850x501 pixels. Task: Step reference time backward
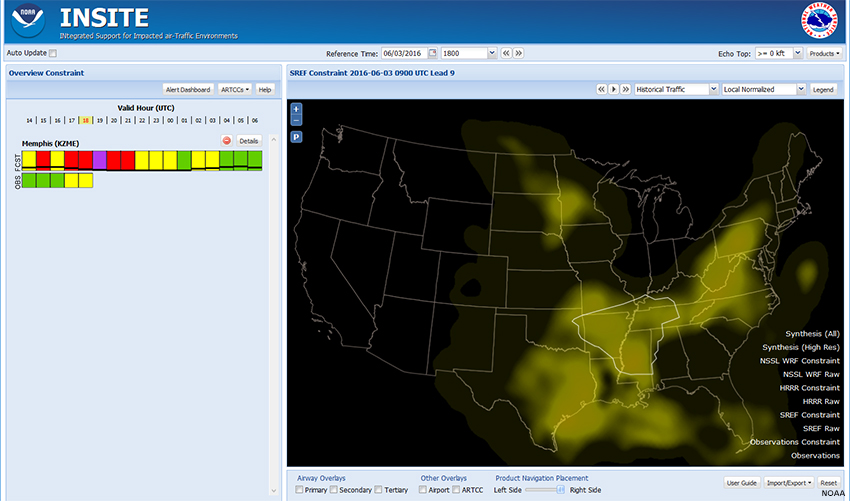click(506, 53)
